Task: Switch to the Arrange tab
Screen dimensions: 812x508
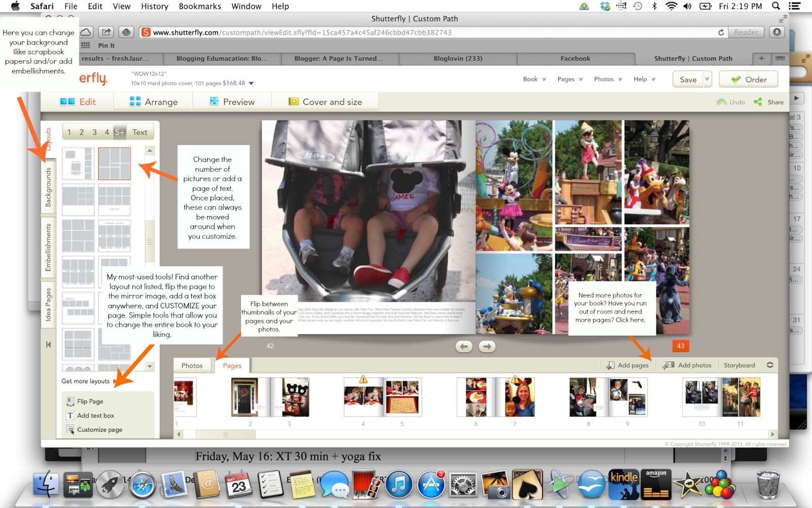Action: tap(154, 102)
